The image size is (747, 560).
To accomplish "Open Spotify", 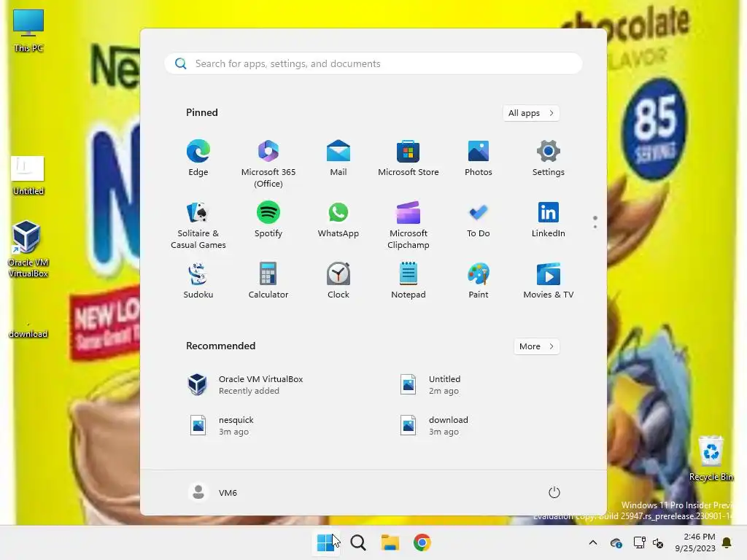I will pos(268,219).
